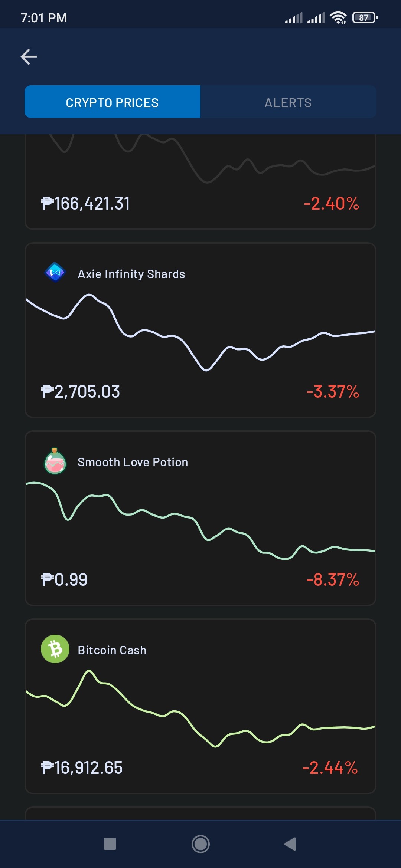
Task: Tap the battery indicator showing 87
Action: (x=365, y=17)
